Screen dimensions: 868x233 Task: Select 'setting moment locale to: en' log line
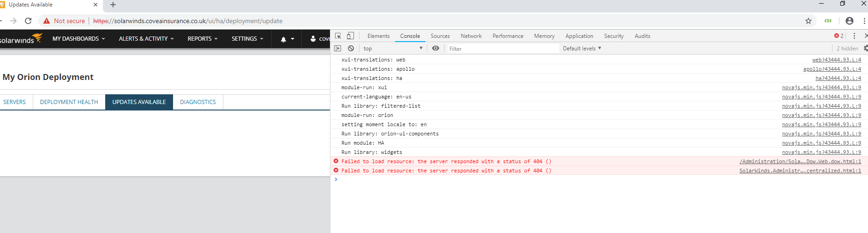click(x=384, y=124)
